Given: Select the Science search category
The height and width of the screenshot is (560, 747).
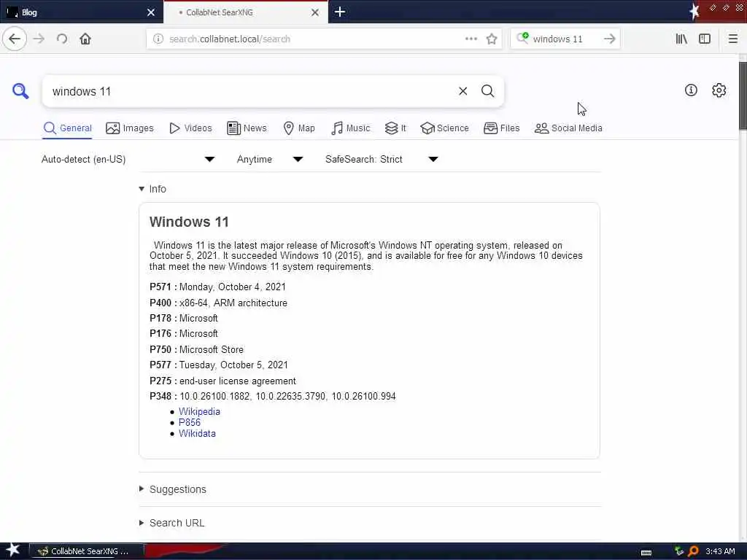Looking at the screenshot, I should [444, 128].
